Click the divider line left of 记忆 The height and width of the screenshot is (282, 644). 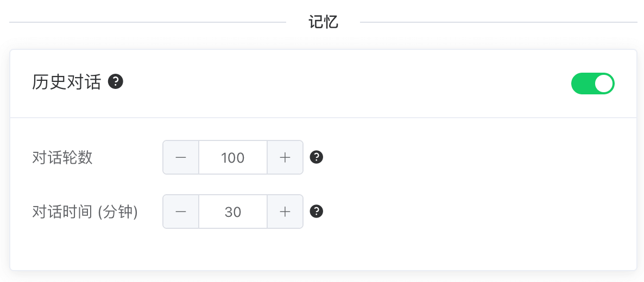coord(147,22)
